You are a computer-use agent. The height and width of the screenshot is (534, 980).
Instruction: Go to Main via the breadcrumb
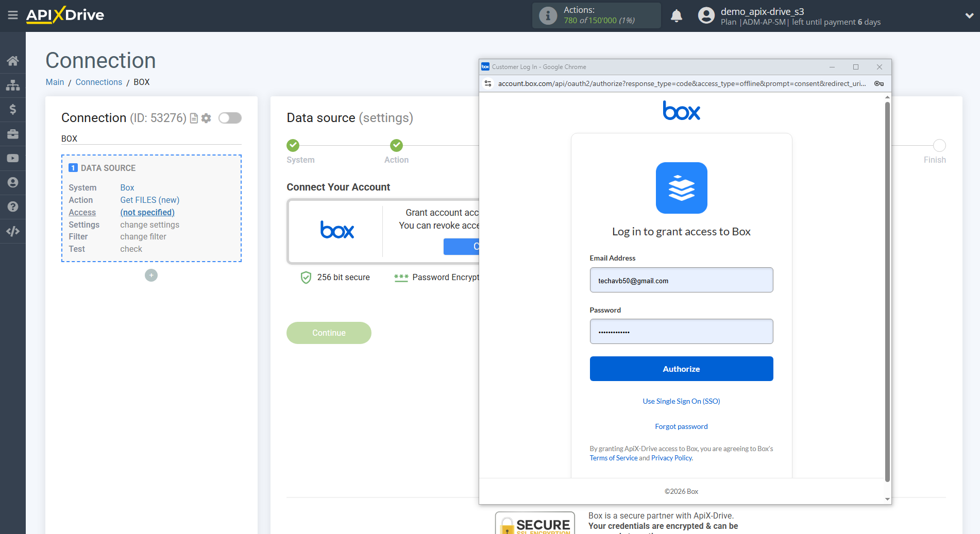pos(55,82)
